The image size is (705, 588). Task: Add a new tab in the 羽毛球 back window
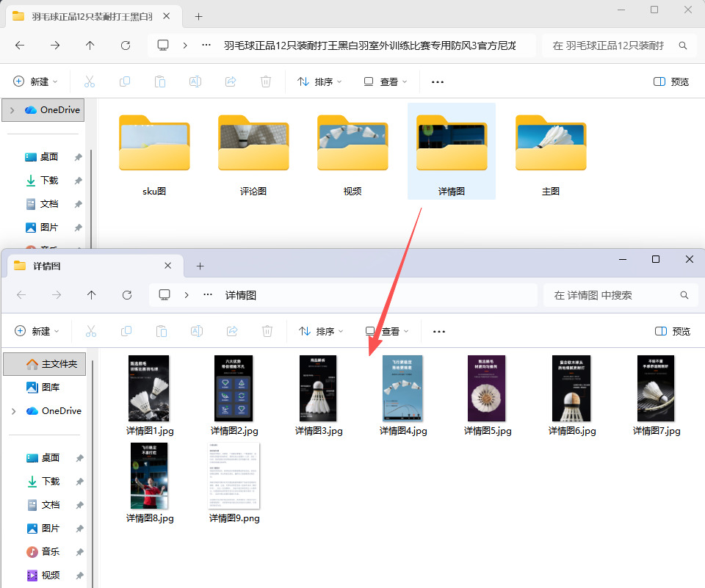[199, 17]
